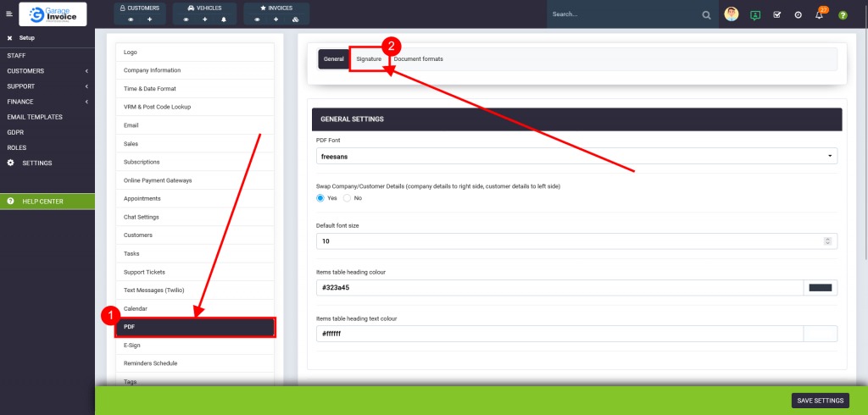Click the green help question mark icon
Screen dimensions: 868x415
tap(843, 15)
